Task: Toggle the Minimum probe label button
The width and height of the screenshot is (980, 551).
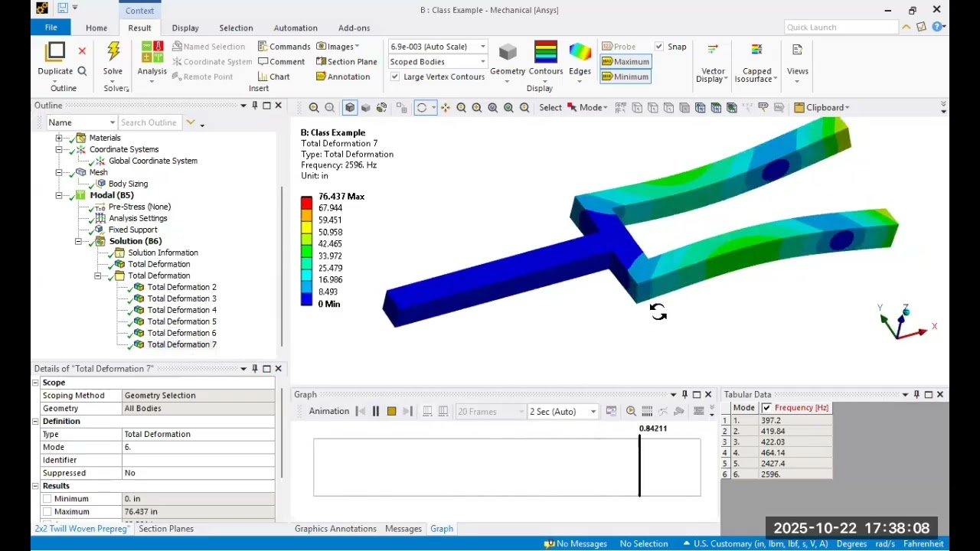Action: [x=626, y=77]
